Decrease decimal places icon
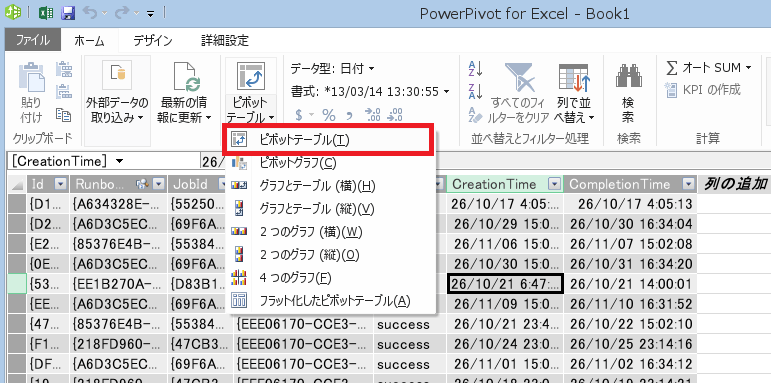 click(395, 115)
